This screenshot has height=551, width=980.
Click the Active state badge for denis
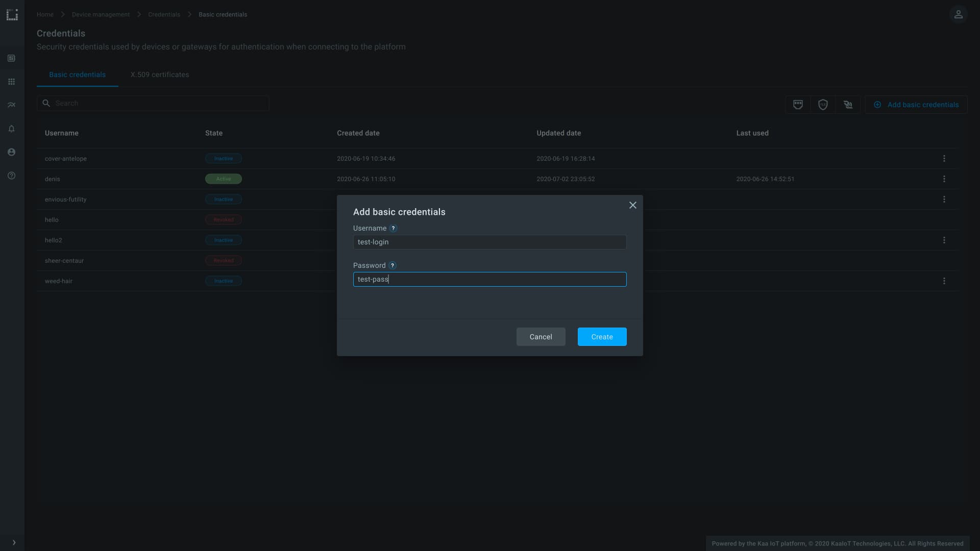click(x=224, y=179)
